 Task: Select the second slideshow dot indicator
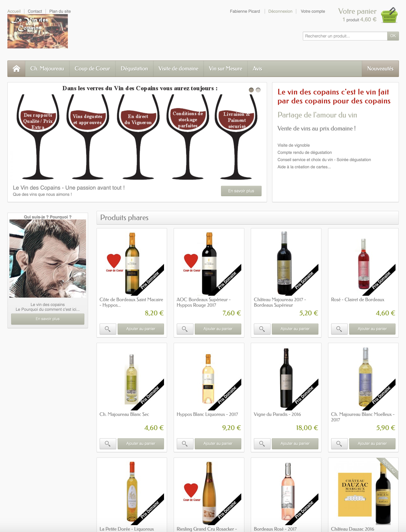click(258, 90)
